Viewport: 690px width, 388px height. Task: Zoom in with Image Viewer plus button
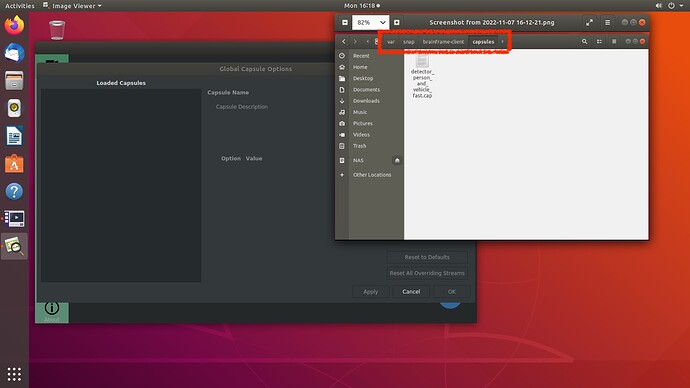396,22
